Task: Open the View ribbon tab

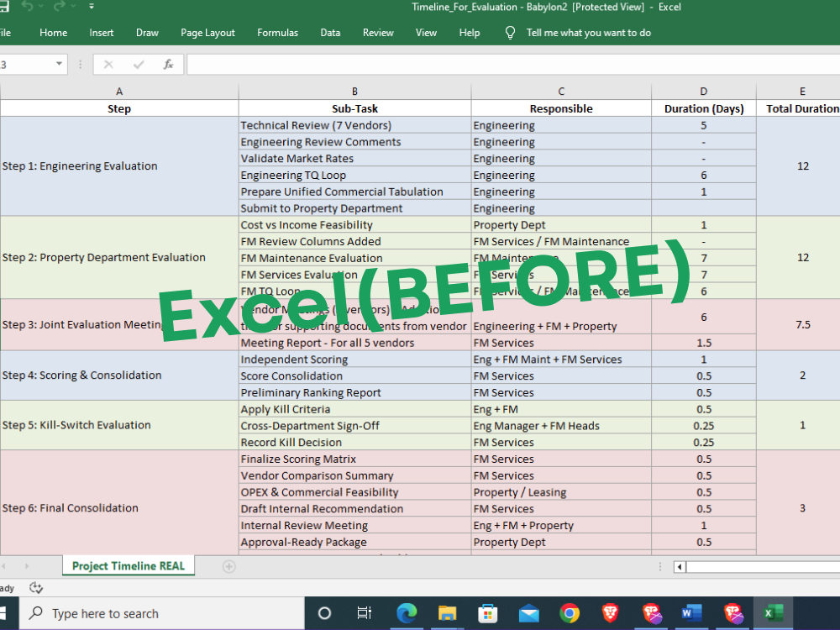Action: pos(426,33)
